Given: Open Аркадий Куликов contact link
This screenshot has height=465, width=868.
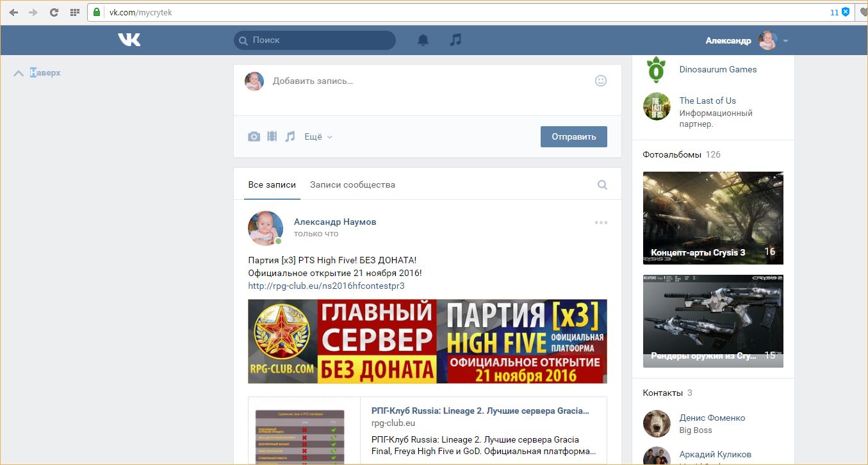Looking at the screenshot, I should click(x=716, y=454).
